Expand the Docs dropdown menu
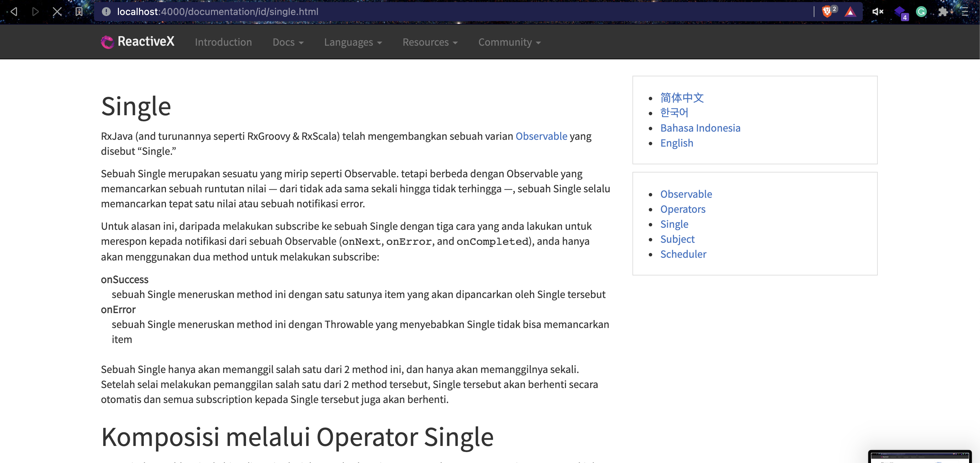Viewport: 980px width, 463px height. [x=288, y=42]
